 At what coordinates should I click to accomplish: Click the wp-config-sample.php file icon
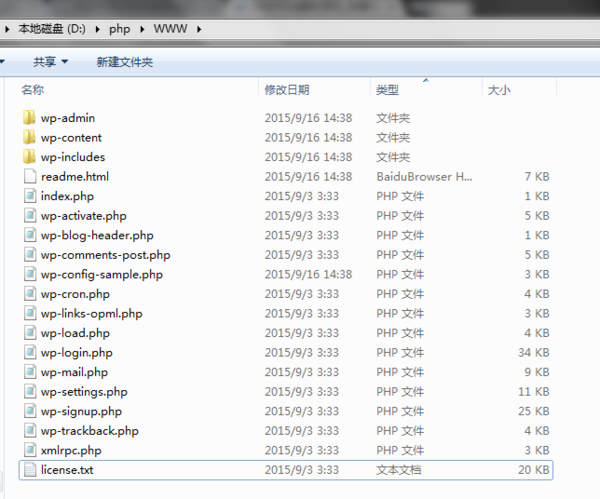(29, 274)
